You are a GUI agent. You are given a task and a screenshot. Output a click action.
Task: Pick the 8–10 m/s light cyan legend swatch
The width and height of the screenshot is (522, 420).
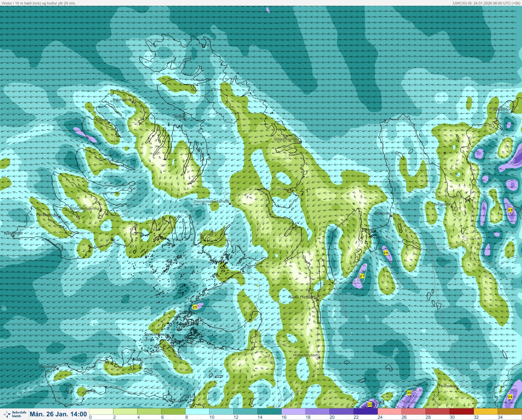click(197, 411)
